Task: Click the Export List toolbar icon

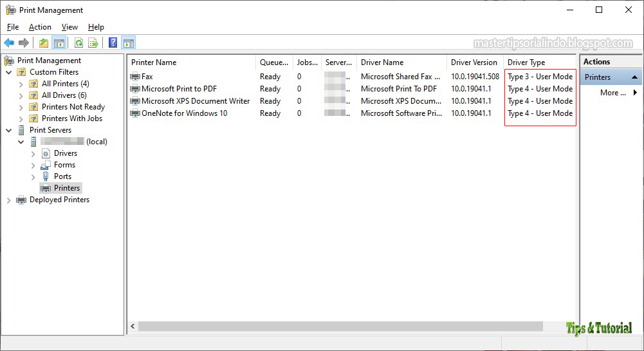Action: (x=93, y=43)
